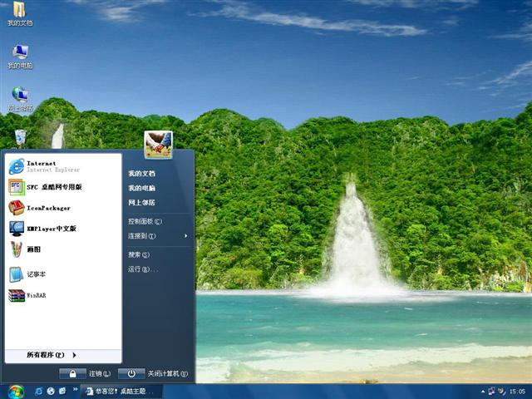The width and height of the screenshot is (532, 399).
Task: Open 我的文档 desktop folder icon
Action: pos(20,13)
